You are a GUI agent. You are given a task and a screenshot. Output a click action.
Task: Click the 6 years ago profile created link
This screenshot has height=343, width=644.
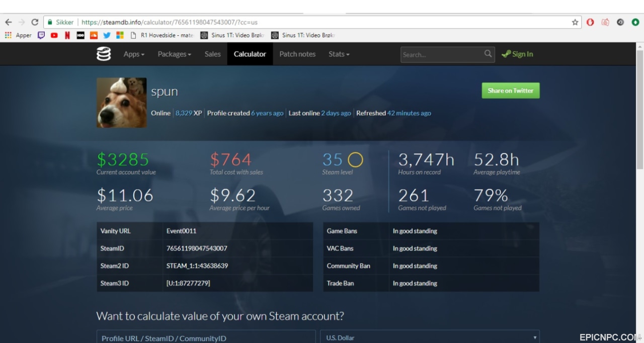(x=267, y=113)
